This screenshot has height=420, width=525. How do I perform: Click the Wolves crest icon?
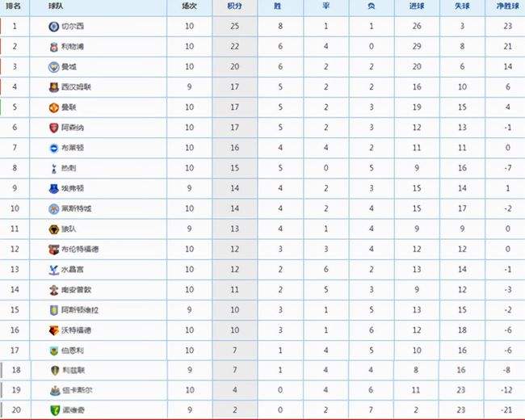pyautogui.click(x=53, y=229)
